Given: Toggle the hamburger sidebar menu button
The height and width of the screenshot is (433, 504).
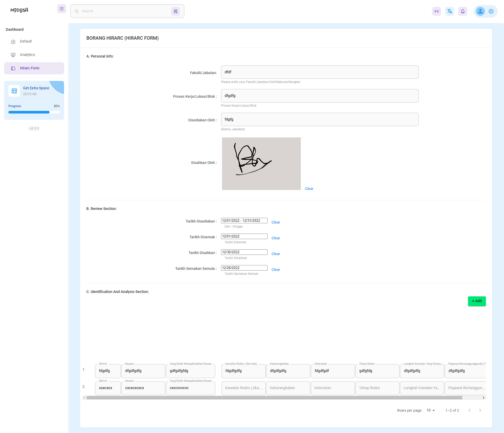Looking at the screenshot, I should click(x=61, y=9).
